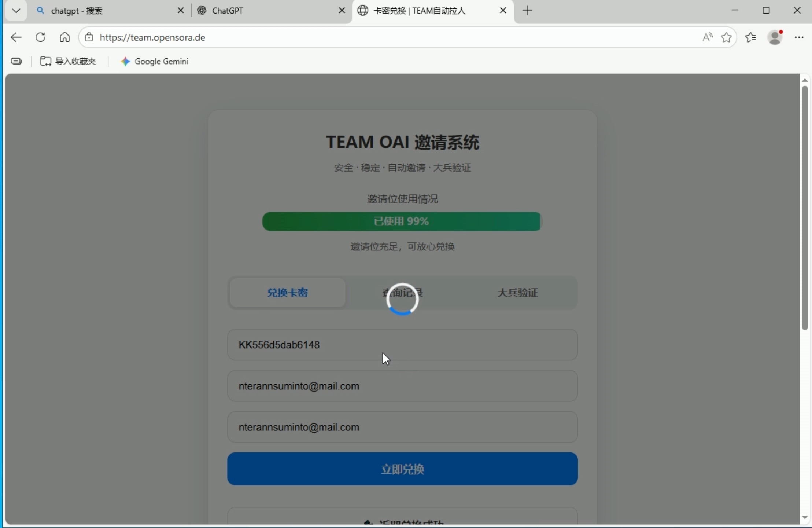Viewport: 812px width, 528px height.
Task: Focus the card code input KK556d5dab6148
Action: 402,345
